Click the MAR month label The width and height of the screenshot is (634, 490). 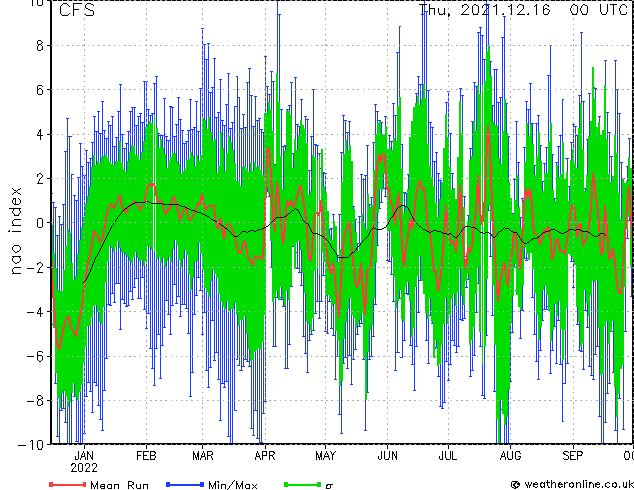click(x=203, y=456)
